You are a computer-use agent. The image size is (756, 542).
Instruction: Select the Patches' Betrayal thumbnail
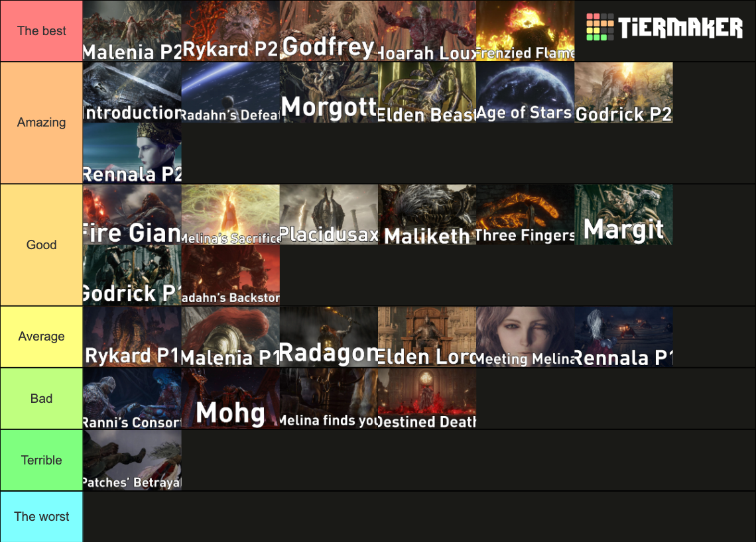132,461
